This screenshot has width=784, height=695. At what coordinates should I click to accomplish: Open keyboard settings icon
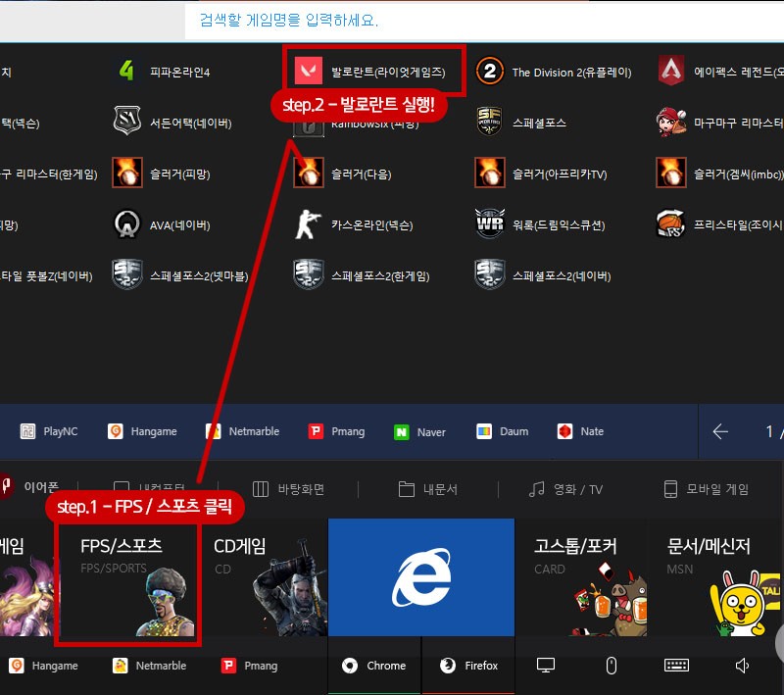pos(676,665)
